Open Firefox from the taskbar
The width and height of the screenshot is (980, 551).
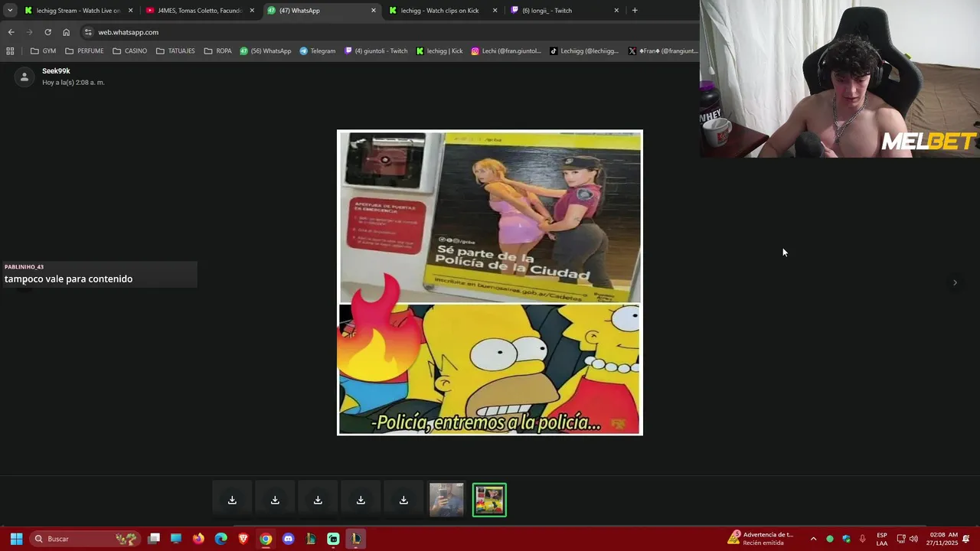pyautogui.click(x=198, y=539)
